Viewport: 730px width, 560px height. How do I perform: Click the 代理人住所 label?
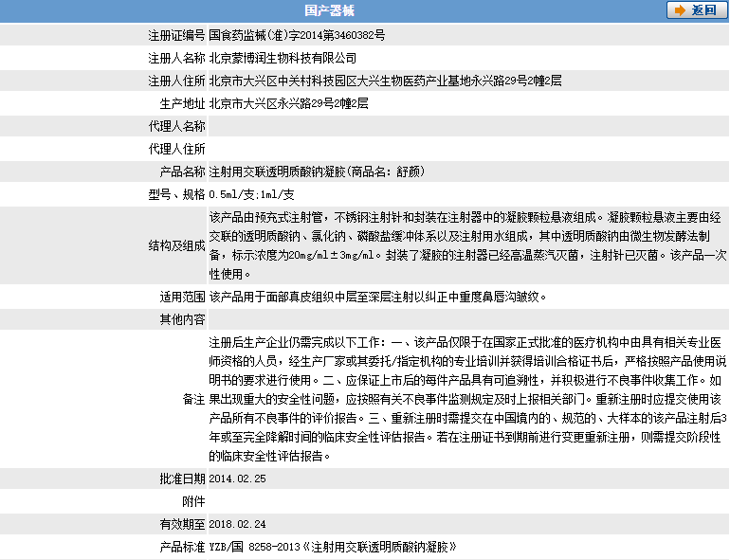tap(176, 149)
